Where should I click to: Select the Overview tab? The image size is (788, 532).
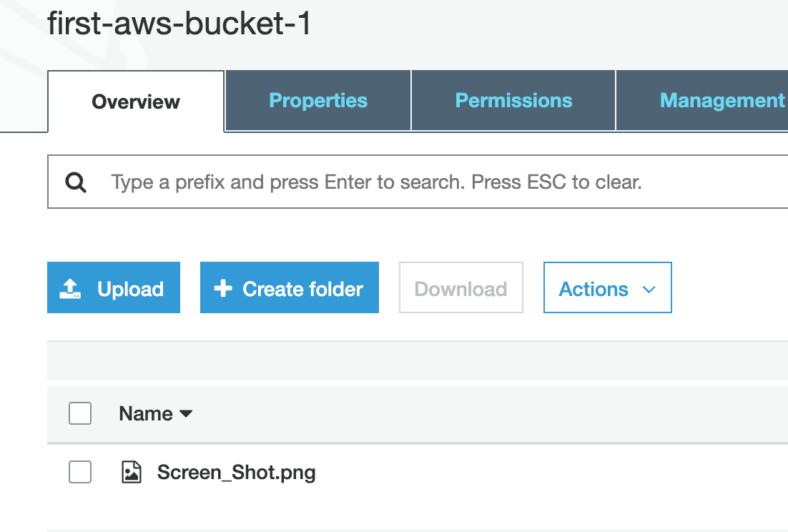135,102
